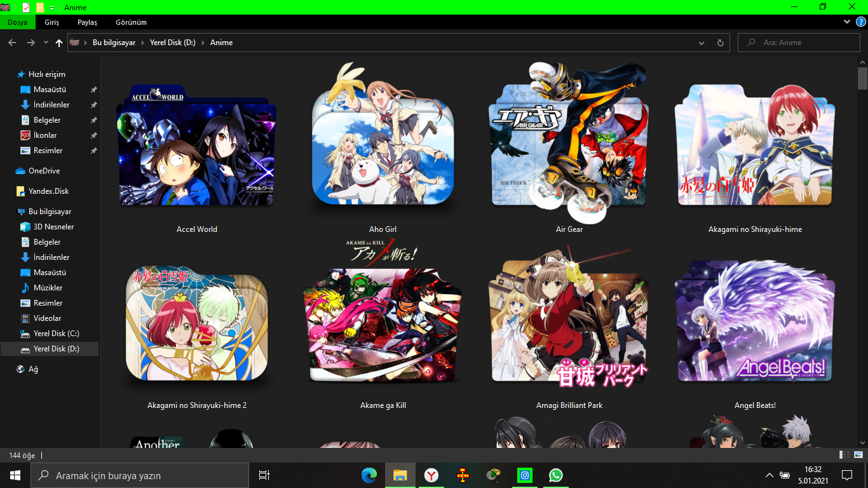Select Hızlı erişim in the navigation pane

coord(47,74)
